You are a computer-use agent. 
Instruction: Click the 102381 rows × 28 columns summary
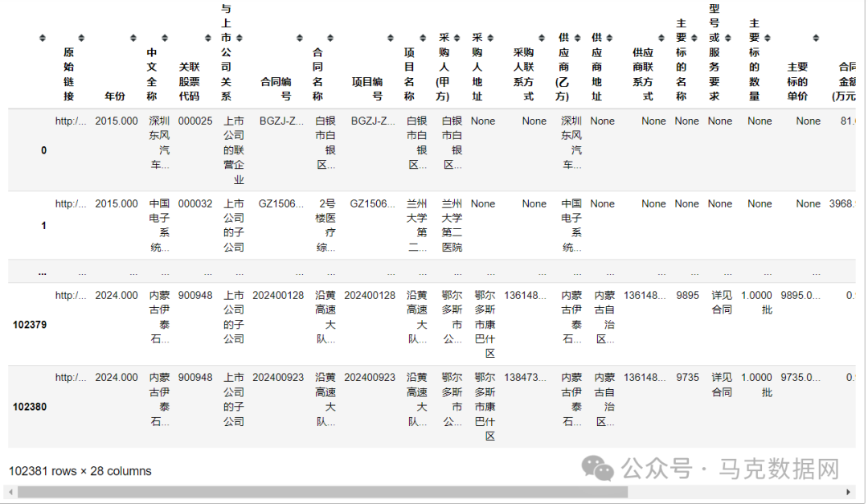tap(80, 471)
